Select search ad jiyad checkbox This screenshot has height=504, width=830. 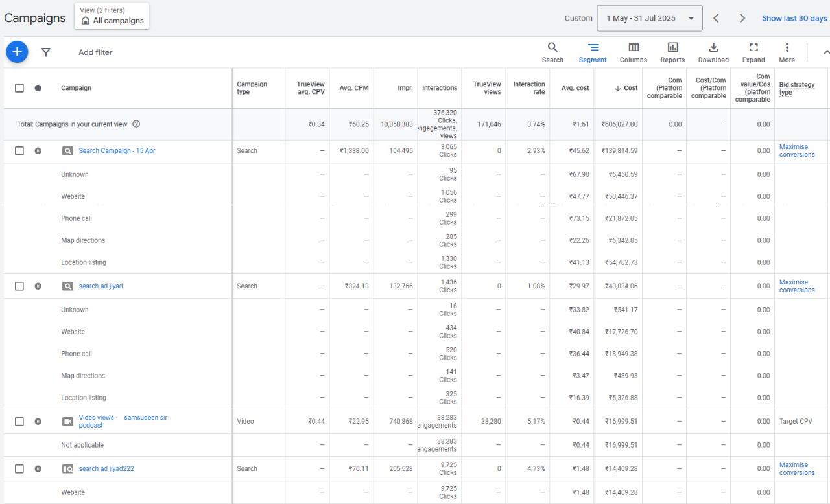pyautogui.click(x=19, y=286)
